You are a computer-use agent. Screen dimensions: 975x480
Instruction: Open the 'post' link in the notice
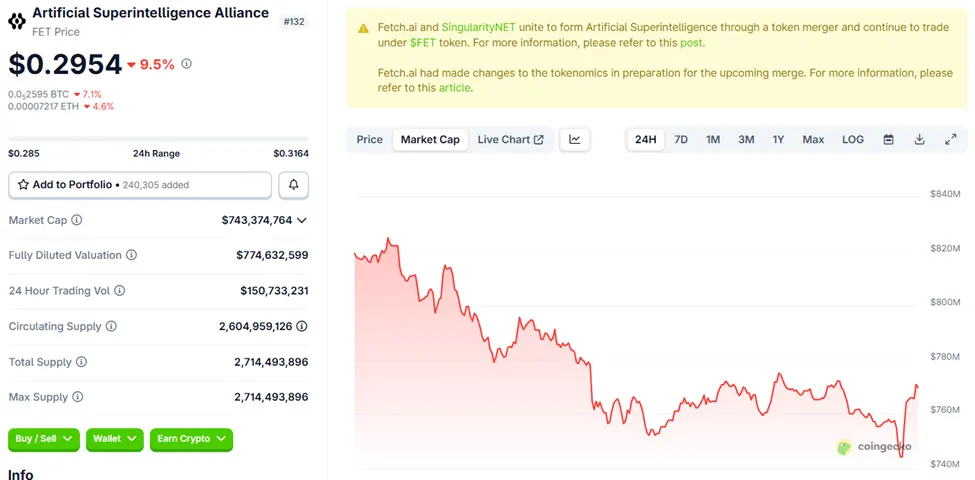(x=693, y=43)
